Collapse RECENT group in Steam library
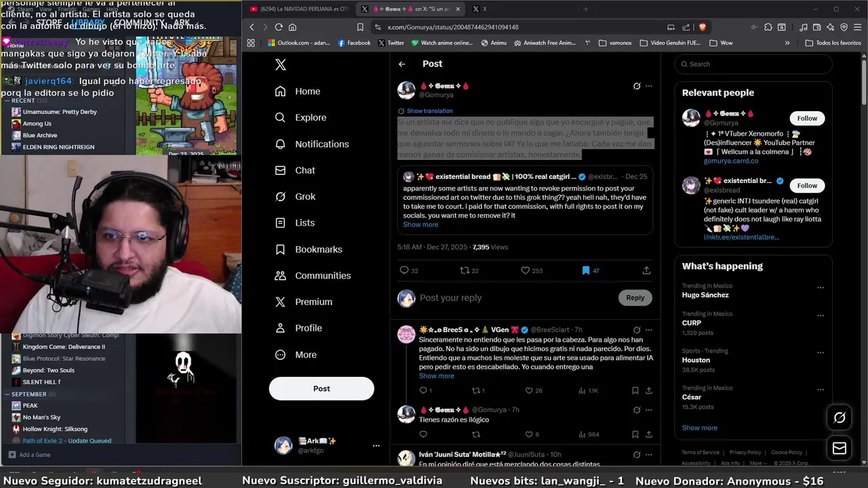 point(7,100)
